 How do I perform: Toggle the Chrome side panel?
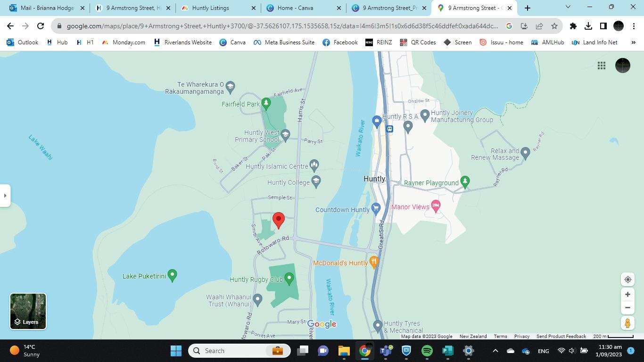pyautogui.click(x=603, y=26)
